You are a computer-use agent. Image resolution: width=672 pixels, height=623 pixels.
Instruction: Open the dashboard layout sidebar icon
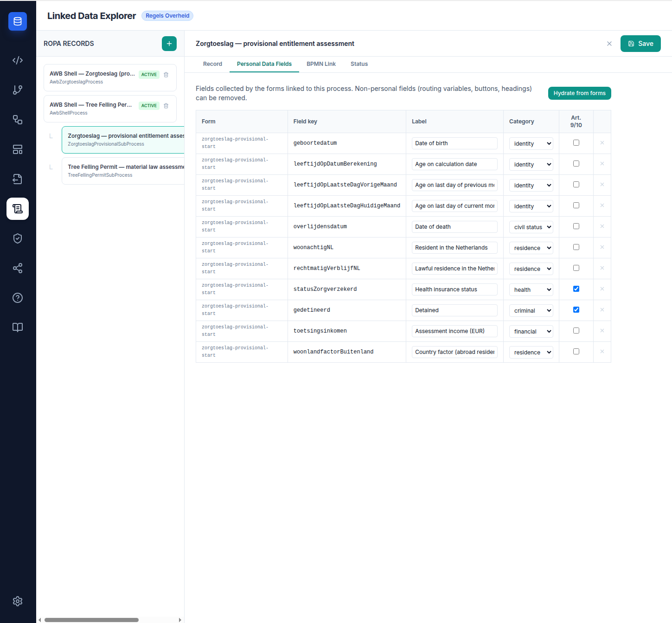18,149
